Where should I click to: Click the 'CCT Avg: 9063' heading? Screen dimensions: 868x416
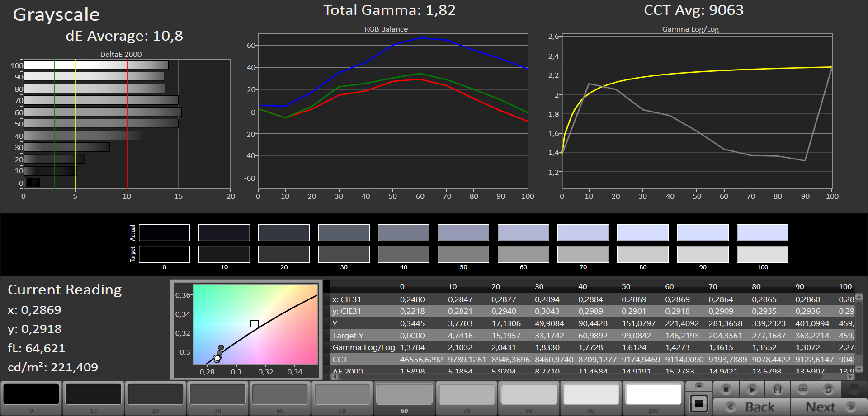pyautogui.click(x=693, y=10)
